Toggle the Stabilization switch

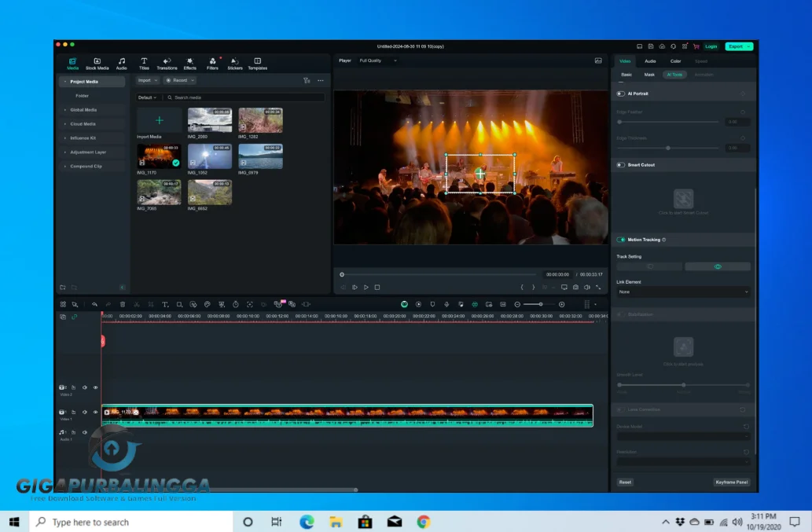click(620, 314)
